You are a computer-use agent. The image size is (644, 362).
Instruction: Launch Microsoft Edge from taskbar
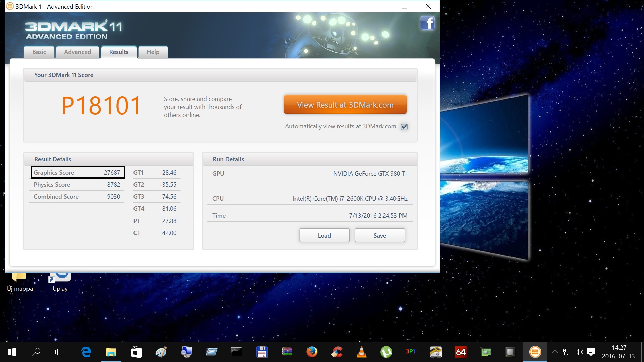(x=86, y=352)
